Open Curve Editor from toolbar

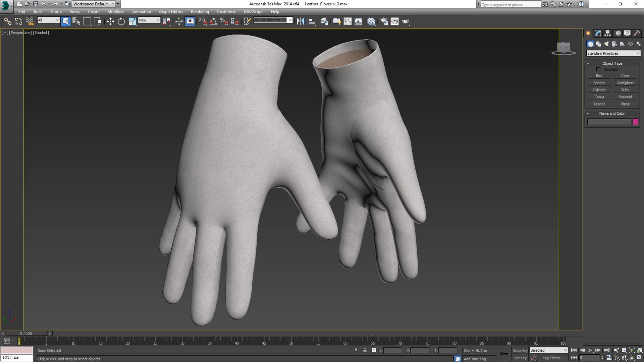[x=347, y=21]
